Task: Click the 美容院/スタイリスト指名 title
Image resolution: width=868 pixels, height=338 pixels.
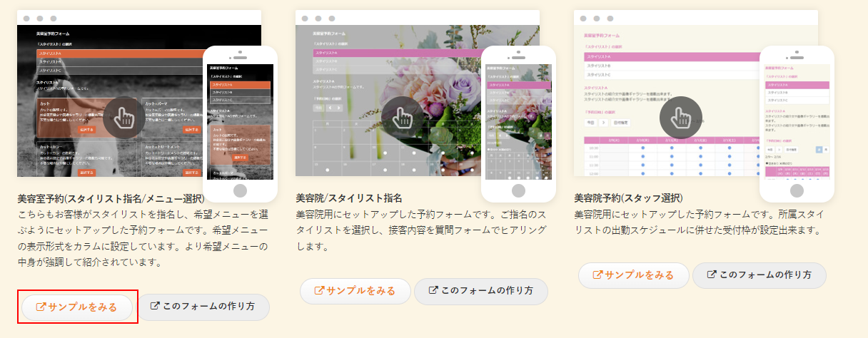Action: click(349, 198)
